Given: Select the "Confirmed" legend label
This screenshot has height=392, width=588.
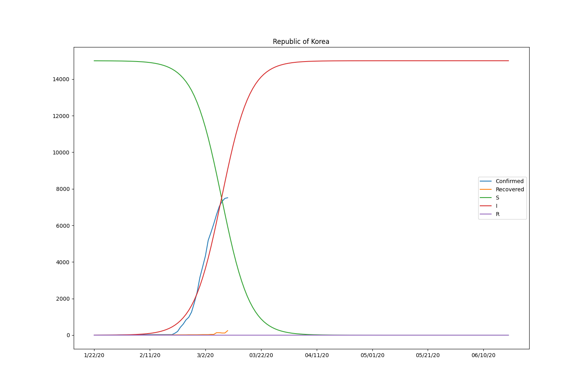Looking at the screenshot, I should click(x=510, y=181).
